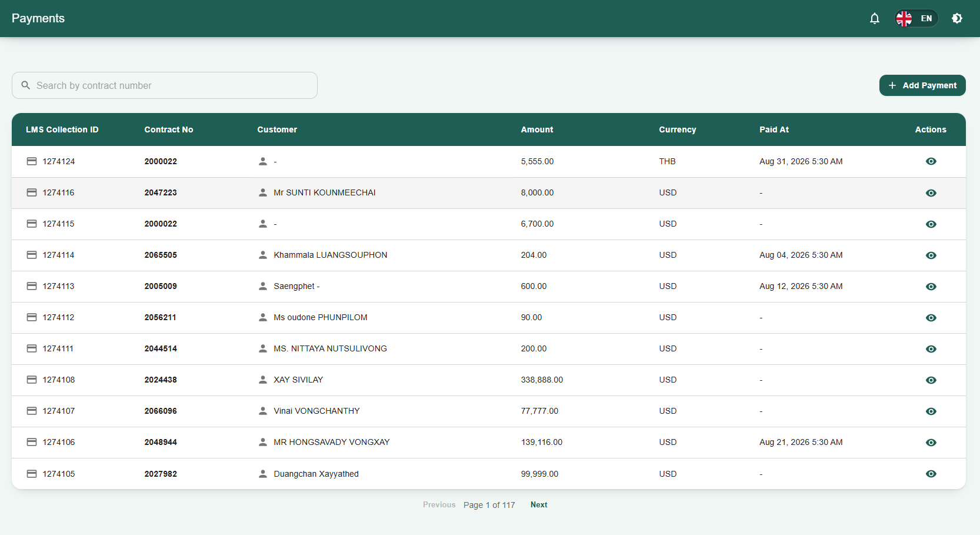Click customer Vinai VONGCHANTHY

316,411
